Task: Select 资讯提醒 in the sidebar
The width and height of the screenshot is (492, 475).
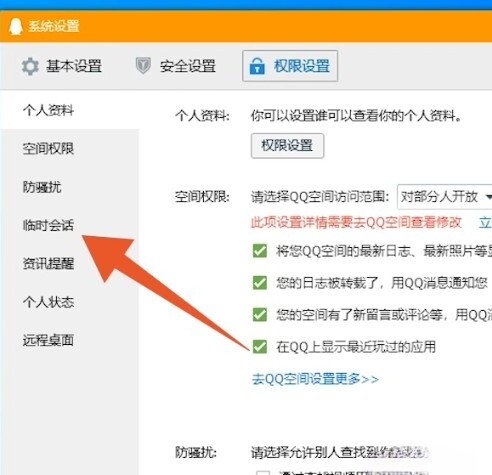Action: point(48,264)
